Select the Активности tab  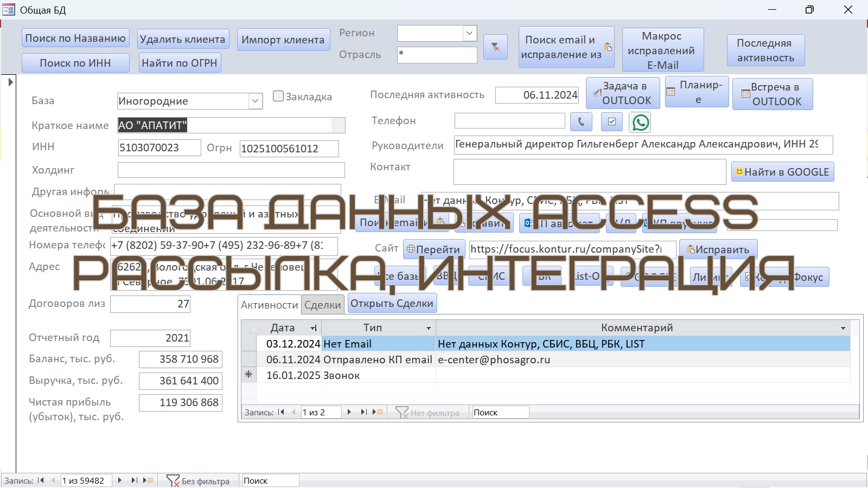tap(270, 305)
